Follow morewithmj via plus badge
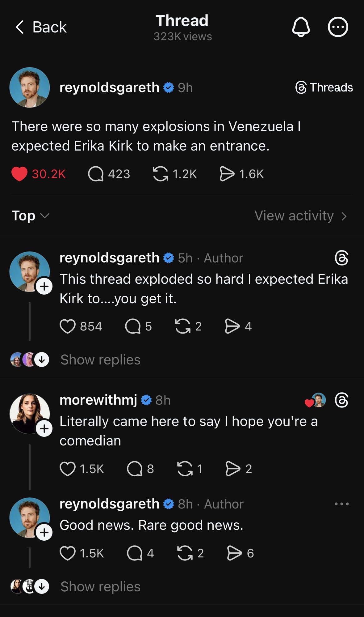Viewport: 364px width, 617px height. [44, 429]
